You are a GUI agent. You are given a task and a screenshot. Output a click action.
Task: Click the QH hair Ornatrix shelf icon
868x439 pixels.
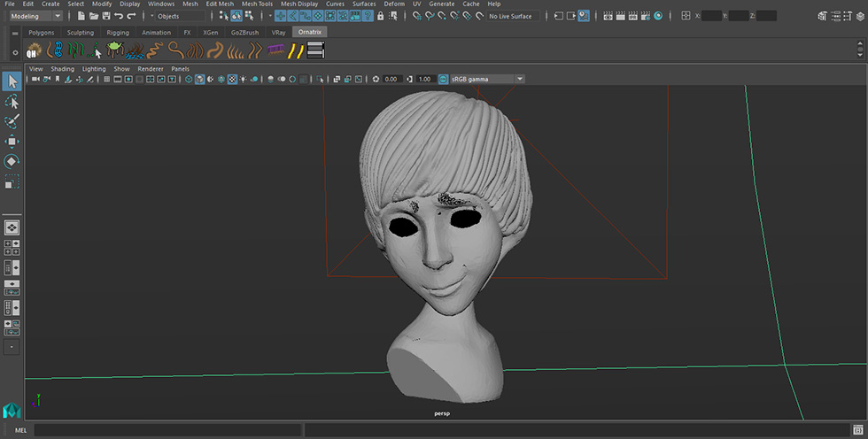click(33, 51)
